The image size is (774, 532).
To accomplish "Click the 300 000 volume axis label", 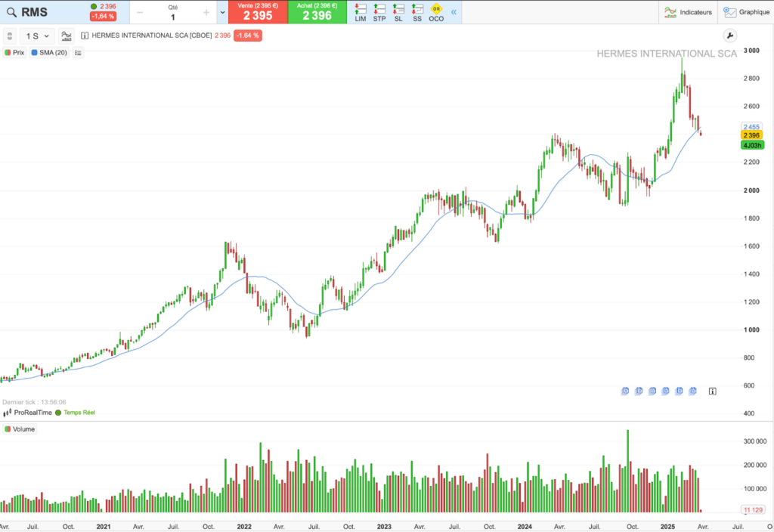I will point(755,441).
